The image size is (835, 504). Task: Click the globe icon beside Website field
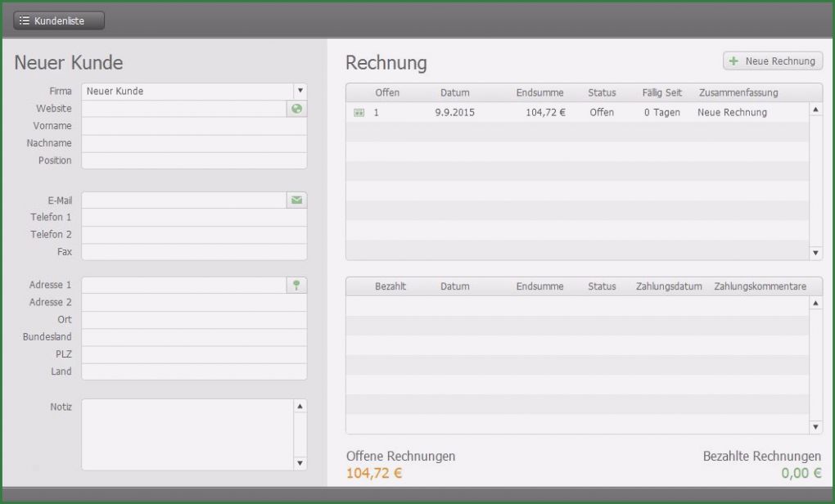coord(296,109)
